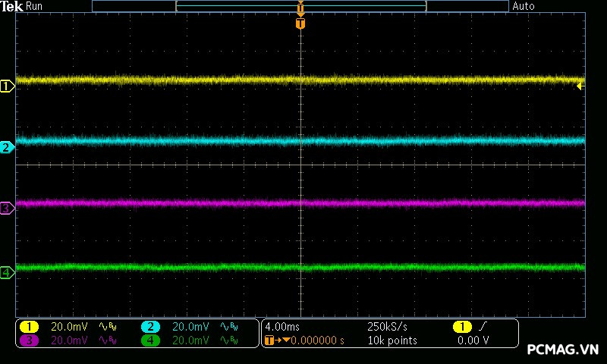Screen dimensions: 607x364
Task: Click the orange trigger position T marker
Action: (300, 24)
